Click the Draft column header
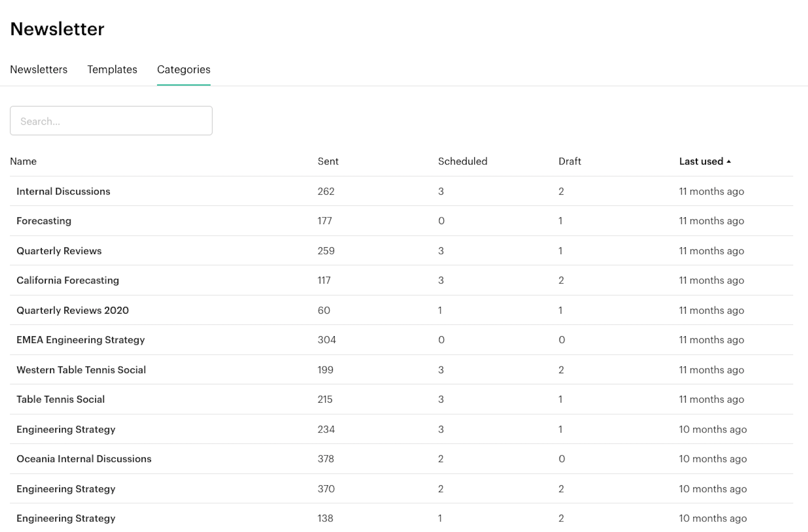 pyautogui.click(x=569, y=161)
